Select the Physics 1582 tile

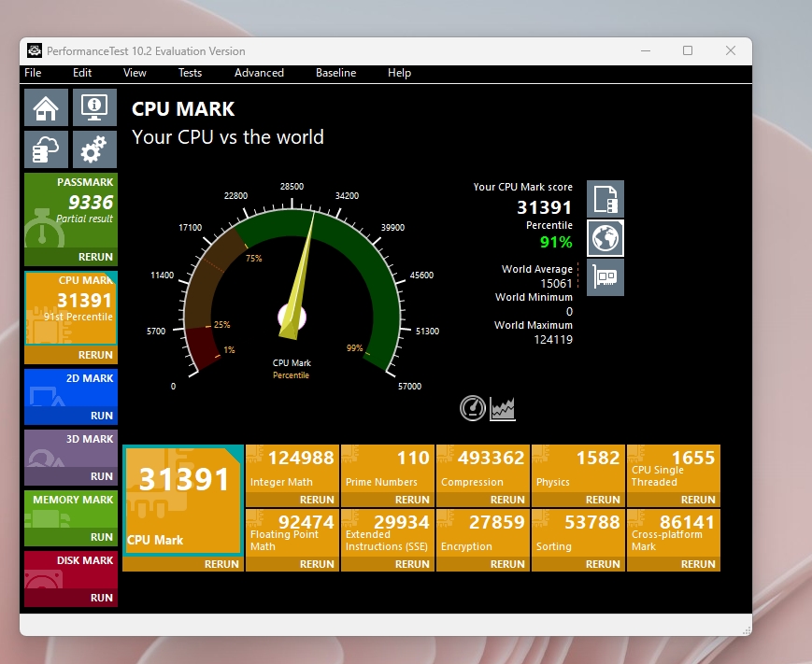578,469
